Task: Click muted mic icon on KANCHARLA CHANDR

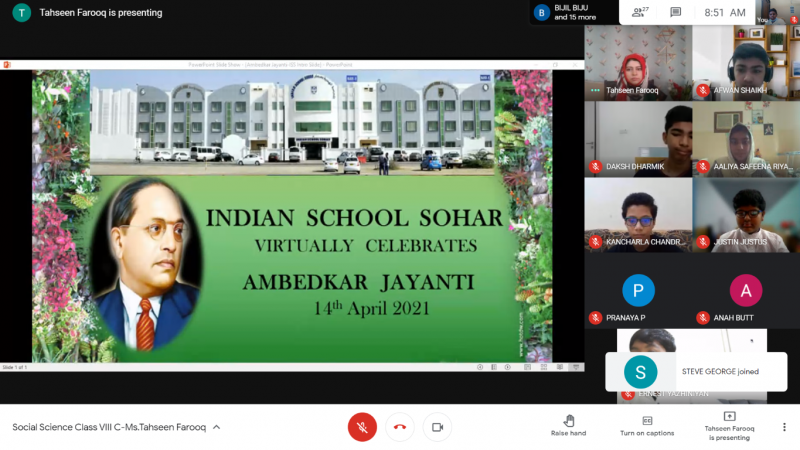Action: [x=595, y=242]
